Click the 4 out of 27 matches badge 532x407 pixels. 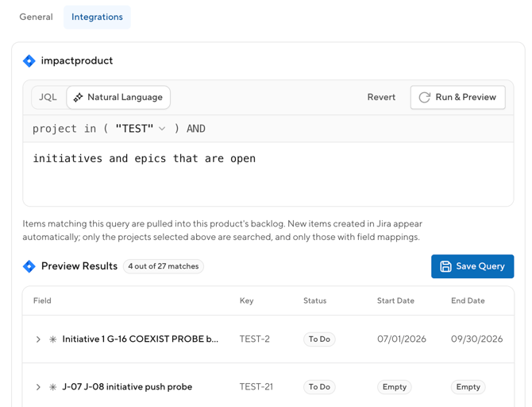164,266
